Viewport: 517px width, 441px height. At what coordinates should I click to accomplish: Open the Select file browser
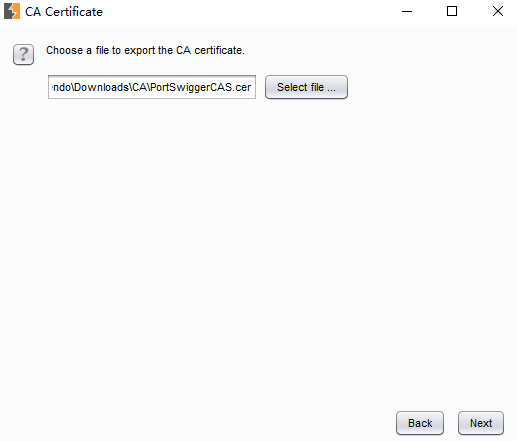tap(306, 87)
